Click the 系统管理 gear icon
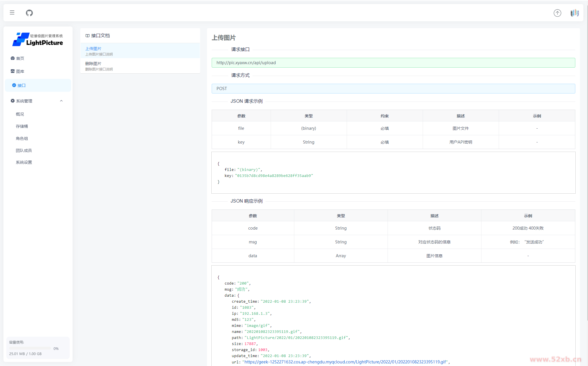The height and width of the screenshot is (366, 588). (x=13, y=101)
